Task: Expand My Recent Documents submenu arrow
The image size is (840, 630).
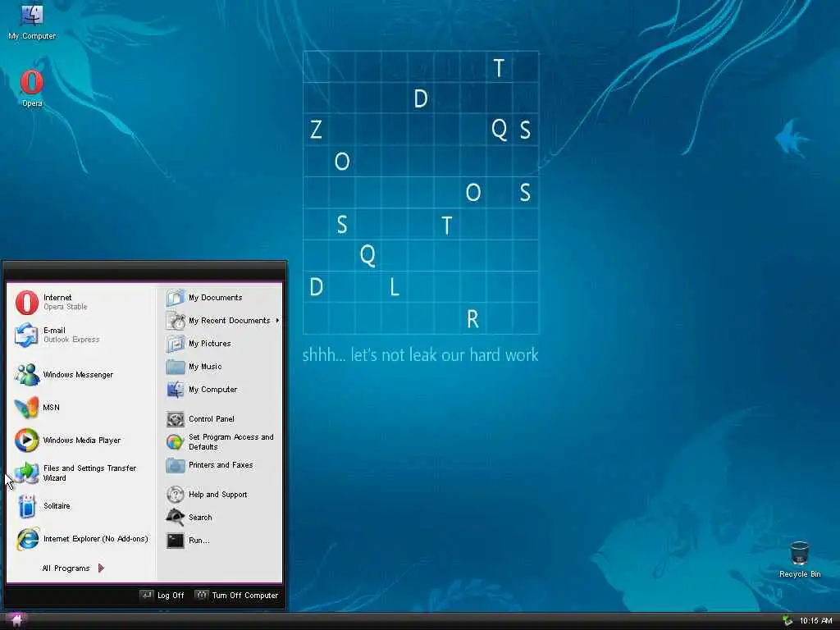Action: tap(277, 321)
